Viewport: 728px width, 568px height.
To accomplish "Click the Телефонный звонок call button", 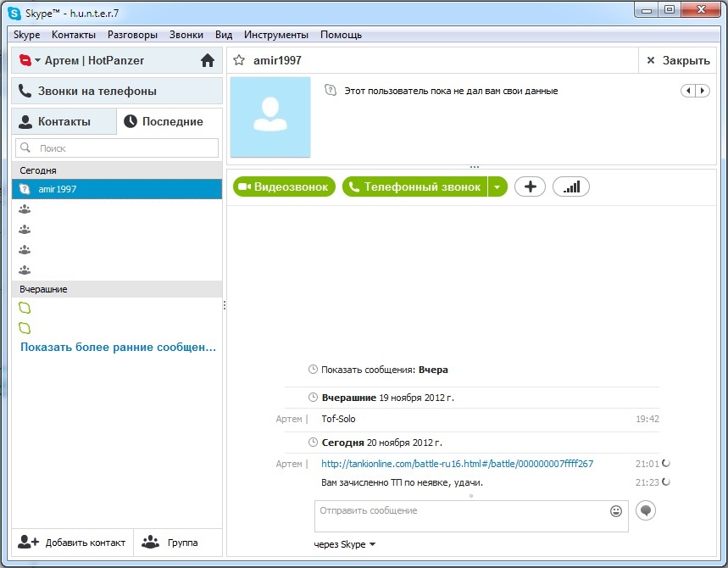I will (x=414, y=187).
